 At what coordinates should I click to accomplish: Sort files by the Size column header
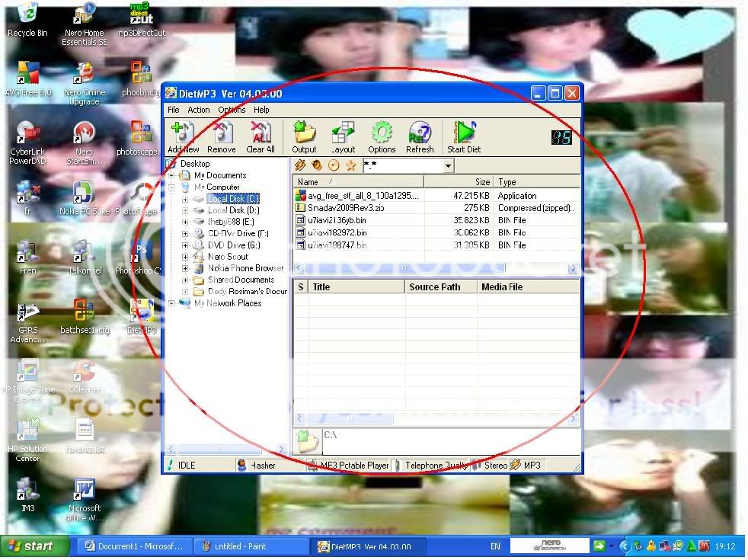(459, 182)
